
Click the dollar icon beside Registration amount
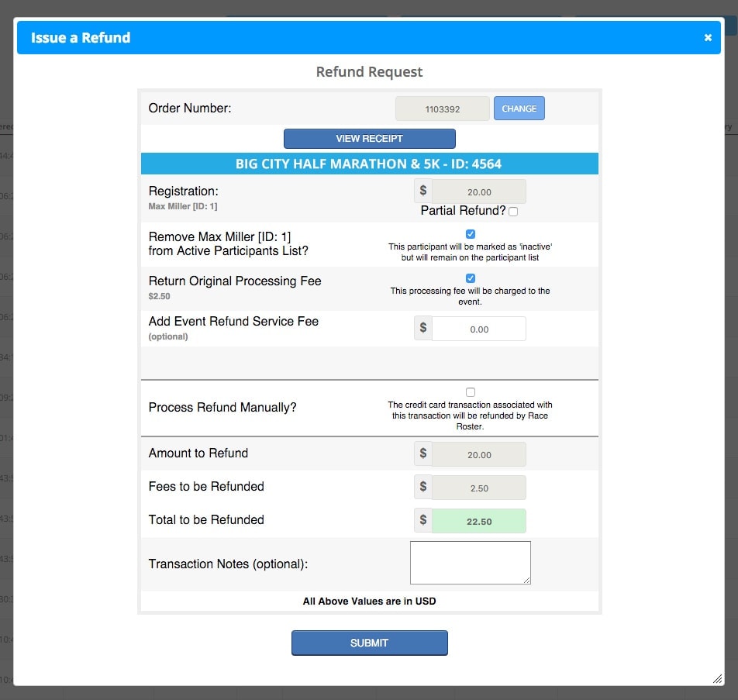click(x=423, y=191)
